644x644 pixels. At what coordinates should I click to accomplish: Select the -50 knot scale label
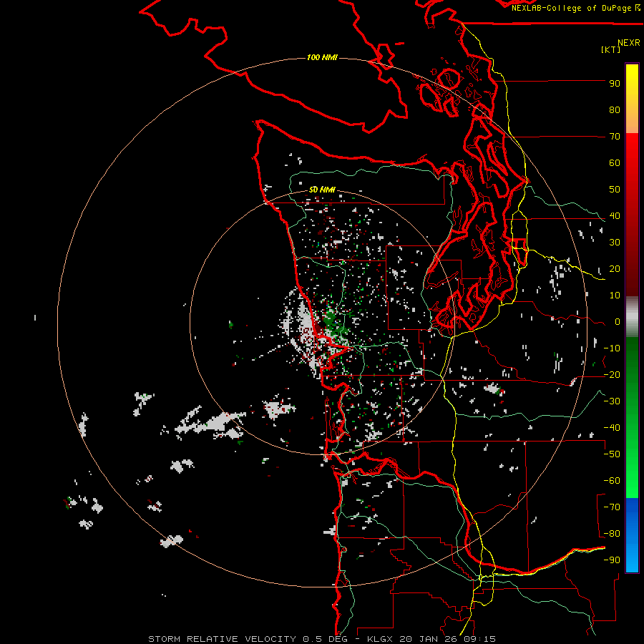[612, 454]
